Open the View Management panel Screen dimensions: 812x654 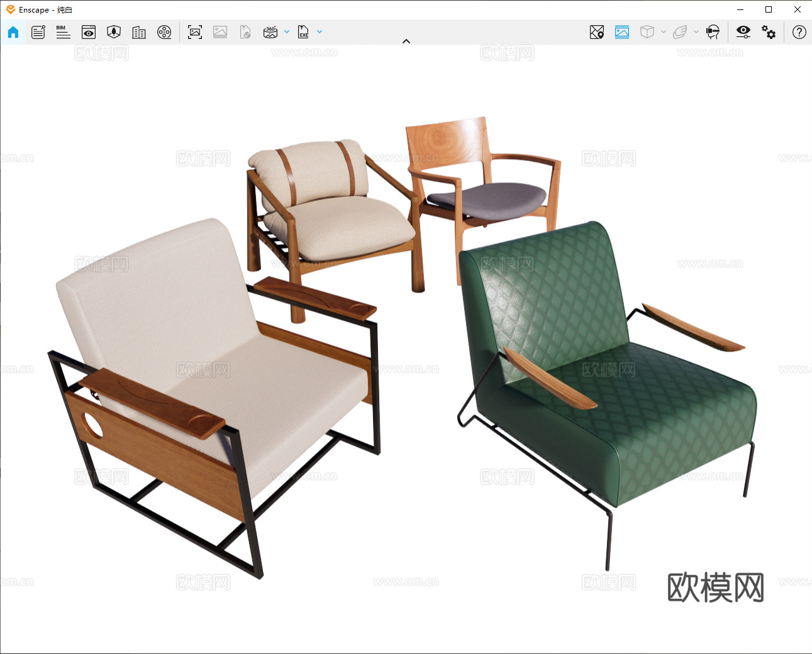[x=89, y=32]
